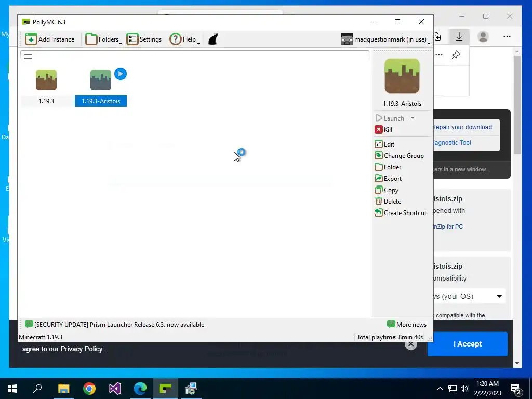Click the collections icon in Edge toolbar
The height and width of the screenshot is (399, 532).
(x=437, y=37)
